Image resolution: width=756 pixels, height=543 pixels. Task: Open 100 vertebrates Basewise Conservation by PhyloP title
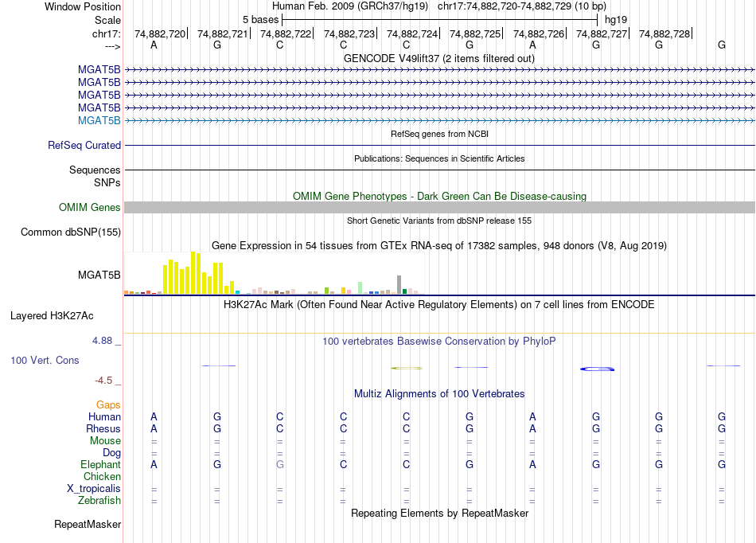click(x=438, y=342)
